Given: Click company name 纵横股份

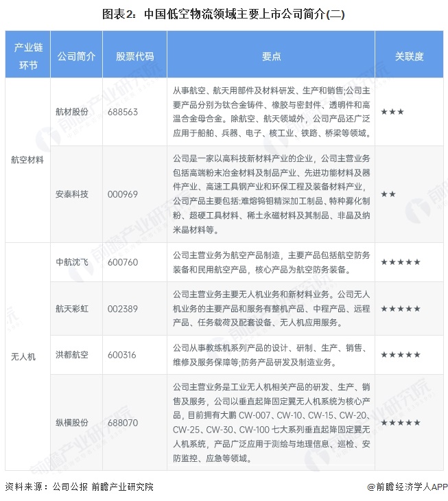Looking at the screenshot, I should [72, 423].
